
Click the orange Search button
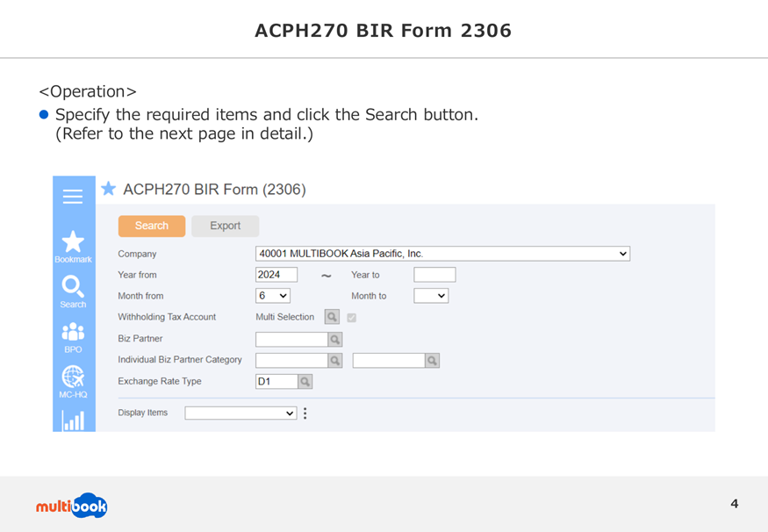tap(152, 226)
